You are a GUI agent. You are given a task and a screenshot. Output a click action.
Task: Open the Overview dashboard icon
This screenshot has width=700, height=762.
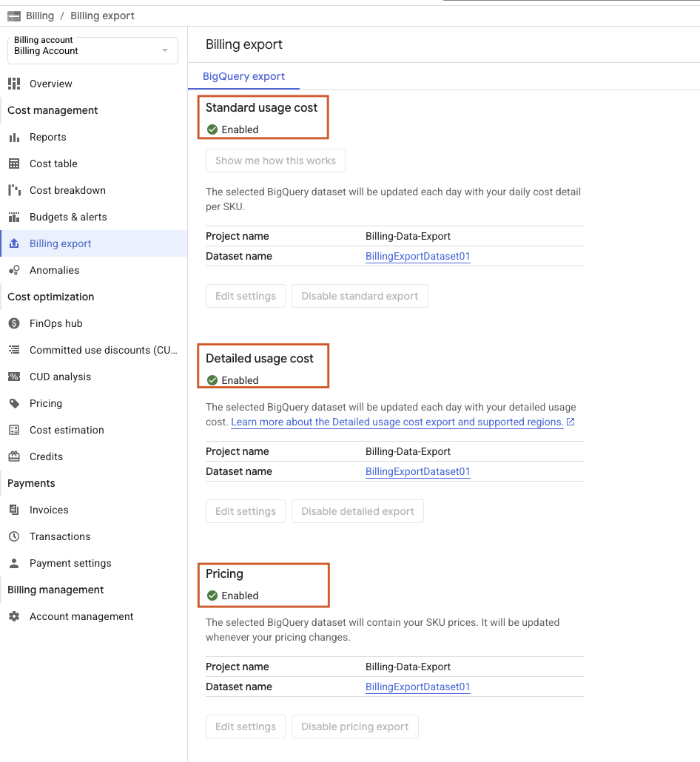[x=14, y=84]
